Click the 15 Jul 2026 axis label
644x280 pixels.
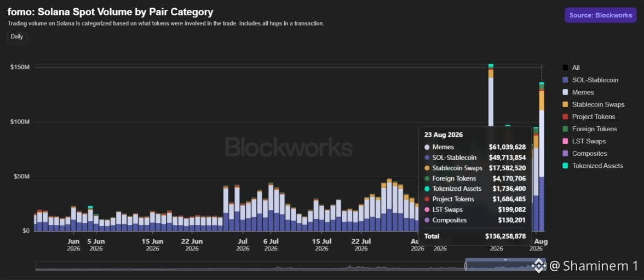tap(321, 245)
